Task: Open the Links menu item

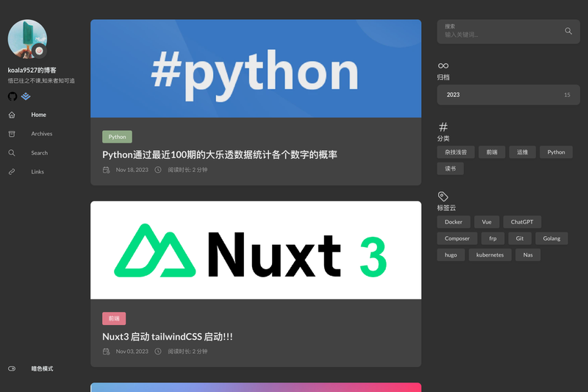Action: (37, 172)
